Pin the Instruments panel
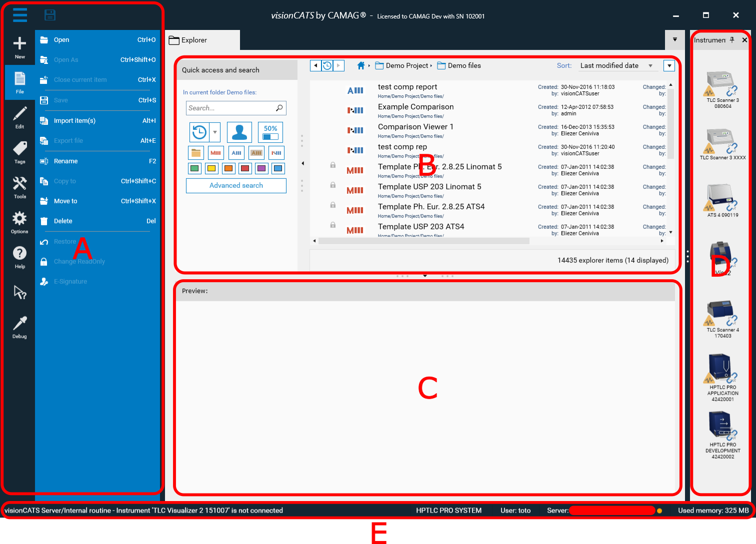The width and height of the screenshot is (756, 544). pos(732,40)
